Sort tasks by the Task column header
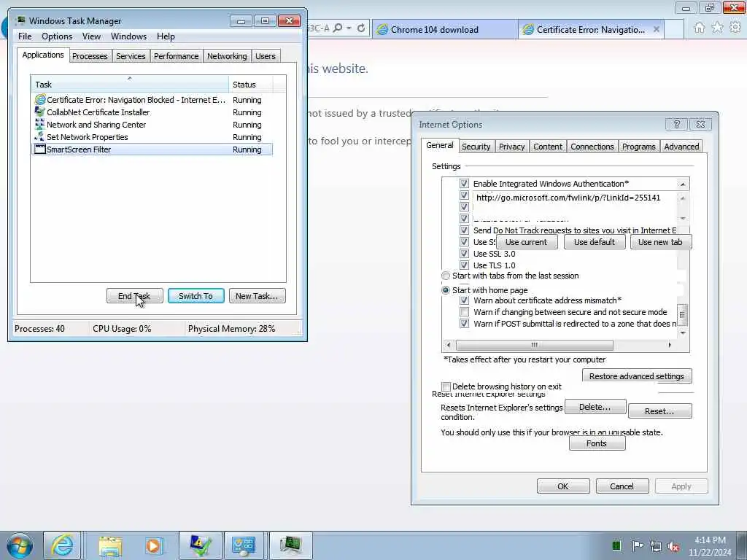 tap(130, 85)
